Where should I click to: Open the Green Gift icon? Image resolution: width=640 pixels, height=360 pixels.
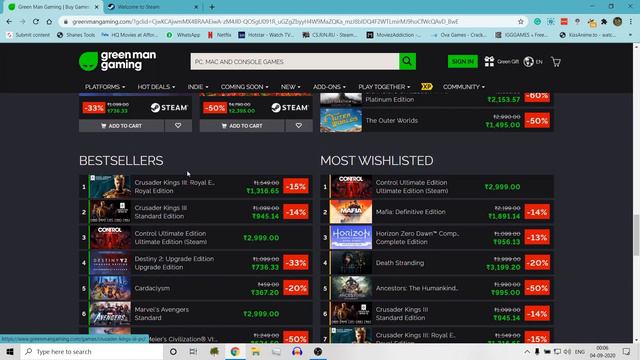click(x=489, y=62)
